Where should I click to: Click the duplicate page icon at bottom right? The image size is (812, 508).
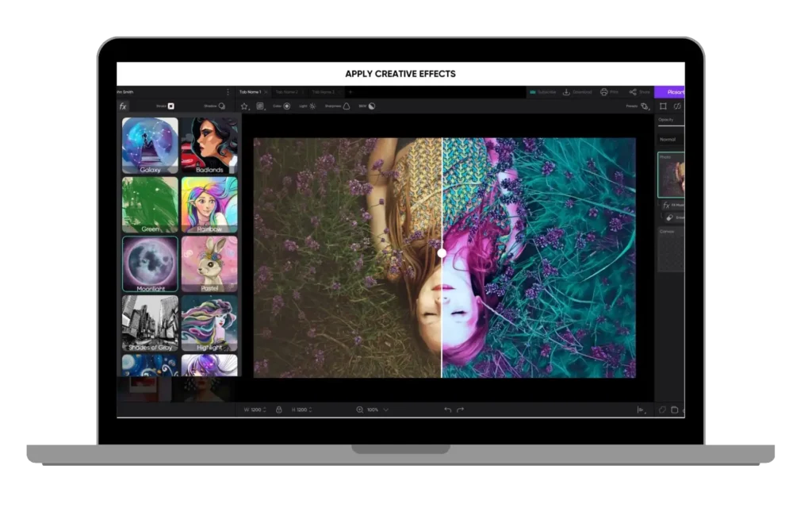[x=675, y=410]
